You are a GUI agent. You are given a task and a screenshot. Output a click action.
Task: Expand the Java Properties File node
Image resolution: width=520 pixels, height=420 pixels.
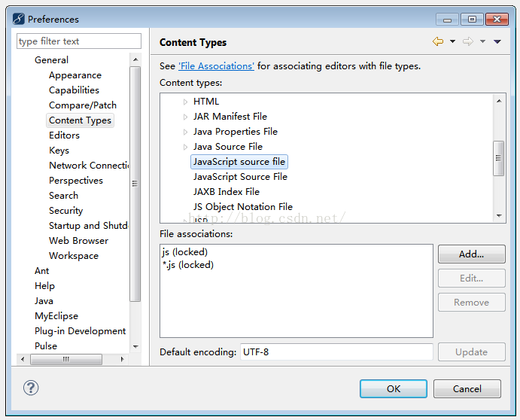click(185, 132)
